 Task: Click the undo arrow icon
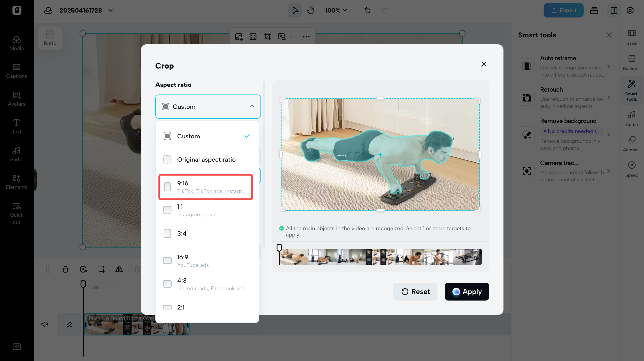tap(367, 10)
